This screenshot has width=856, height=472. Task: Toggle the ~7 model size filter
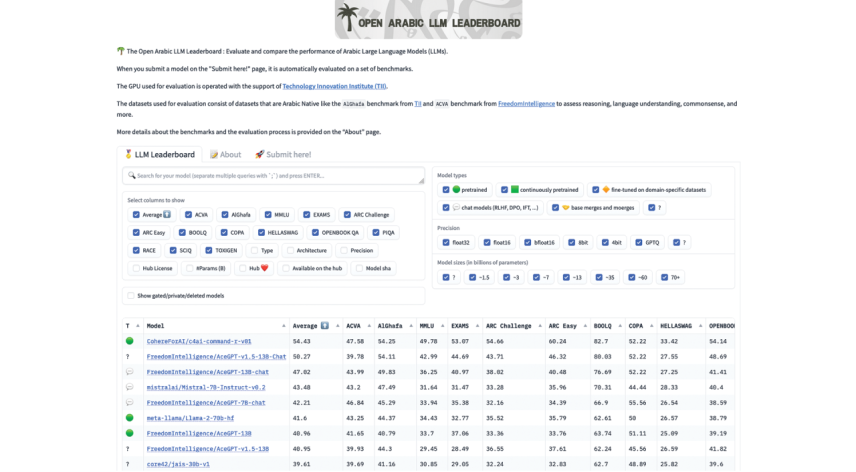(536, 277)
